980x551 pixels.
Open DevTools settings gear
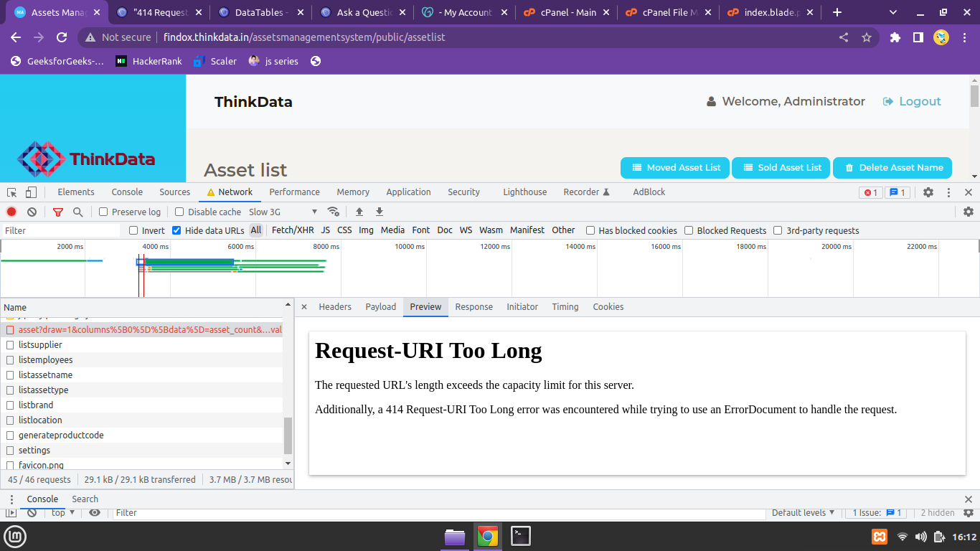[928, 192]
